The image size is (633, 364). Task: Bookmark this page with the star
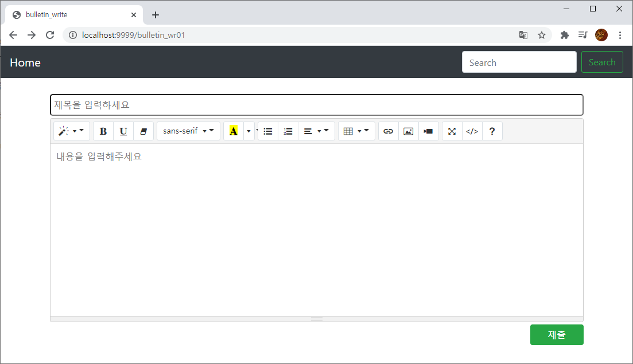point(542,35)
